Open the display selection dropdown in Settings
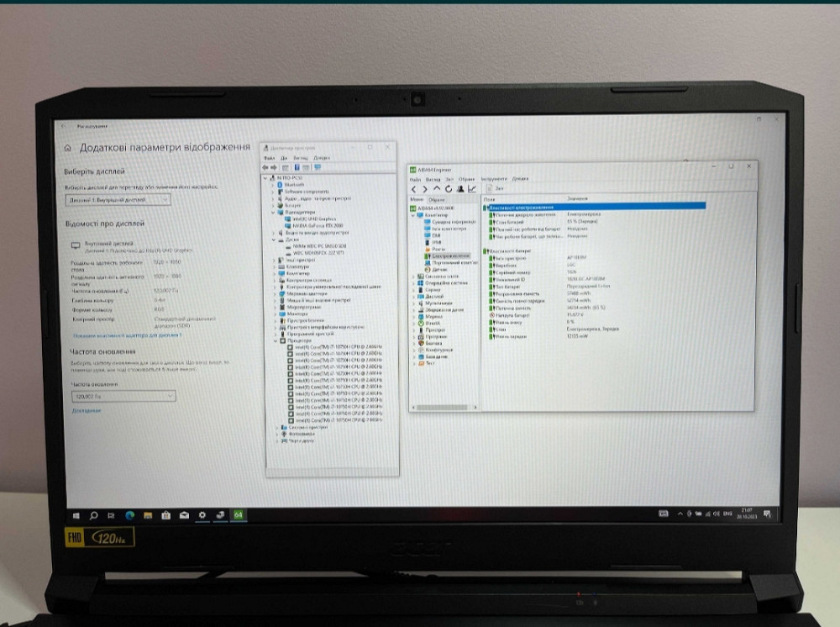The height and width of the screenshot is (627, 840). pyautogui.click(x=119, y=199)
